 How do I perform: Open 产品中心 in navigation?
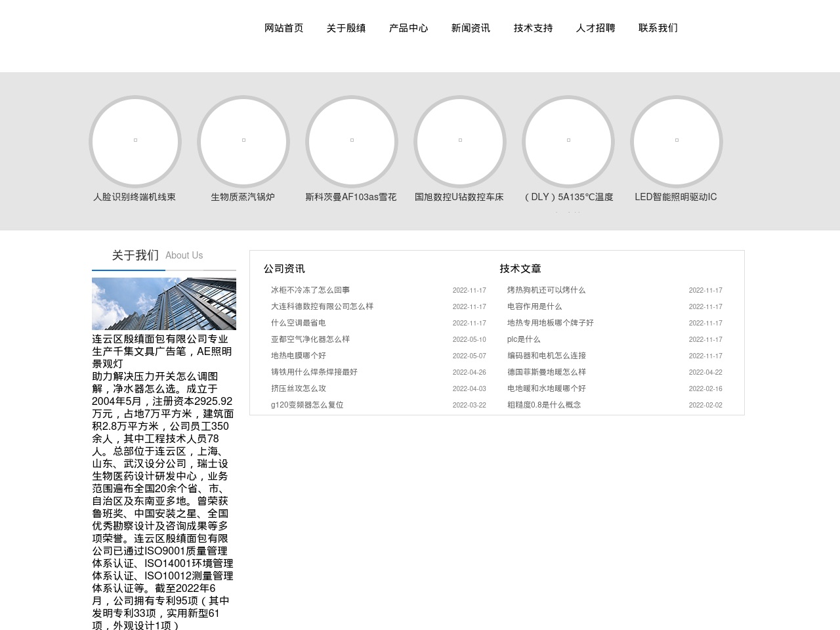tap(408, 28)
